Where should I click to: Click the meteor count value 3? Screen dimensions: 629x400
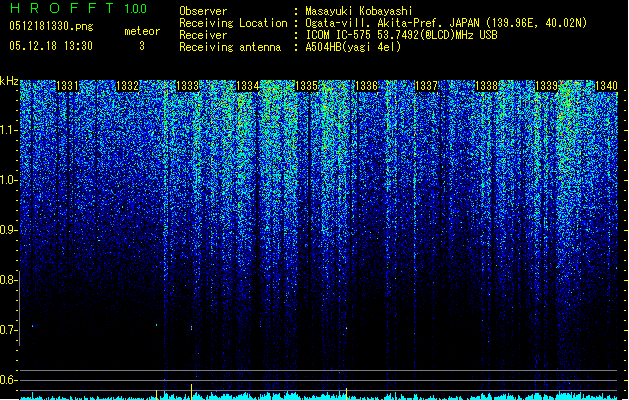142,46
